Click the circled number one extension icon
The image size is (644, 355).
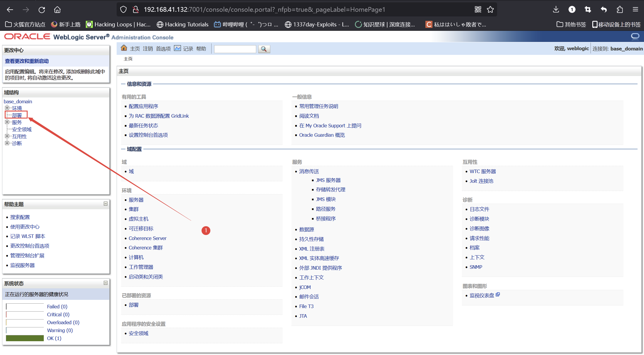[x=572, y=10]
